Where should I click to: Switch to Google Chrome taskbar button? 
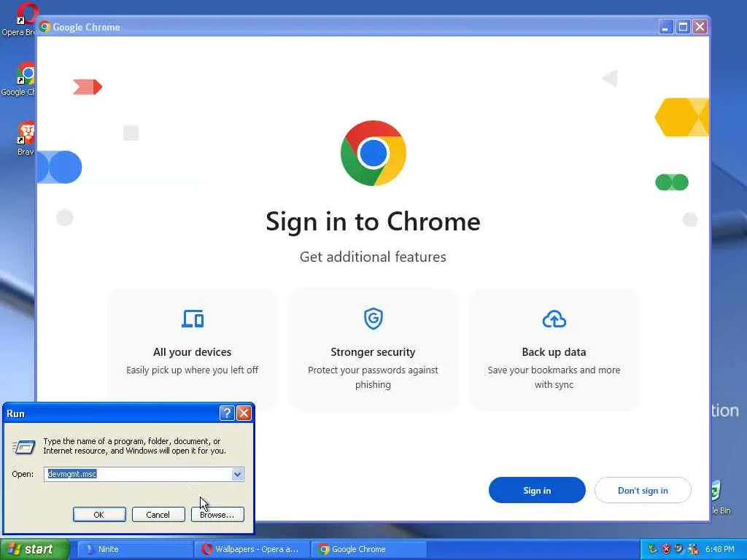tap(368, 549)
